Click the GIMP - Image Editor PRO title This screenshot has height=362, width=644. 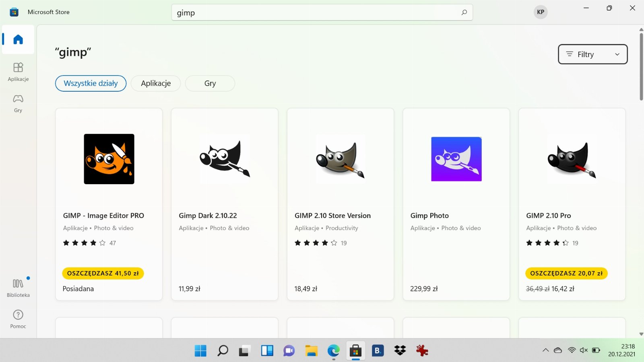click(103, 216)
